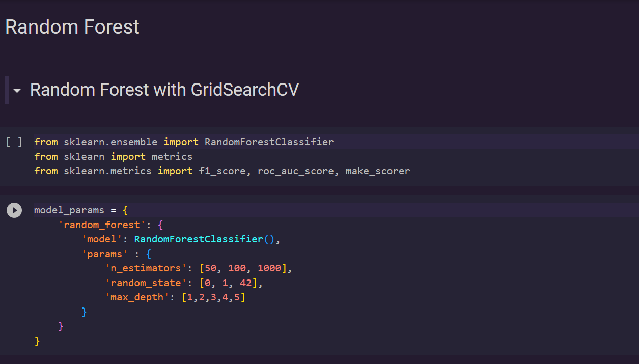The width and height of the screenshot is (639, 364).
Task: Click the 'params' key line
Action: point(116,254)
